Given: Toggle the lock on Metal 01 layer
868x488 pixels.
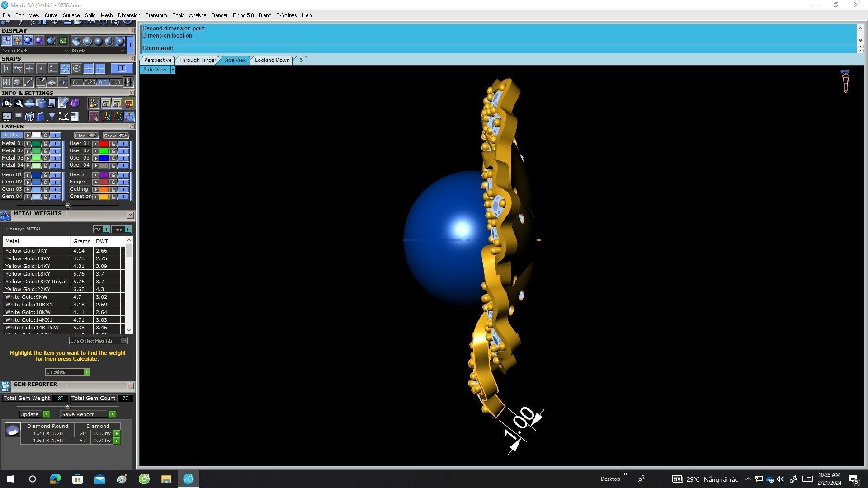Looking at the screenshot, I should tap(45, 144).
